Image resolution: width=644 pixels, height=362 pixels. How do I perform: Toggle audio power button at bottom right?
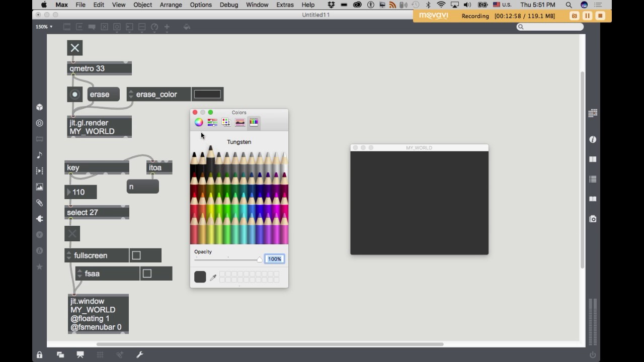point(593,354)
